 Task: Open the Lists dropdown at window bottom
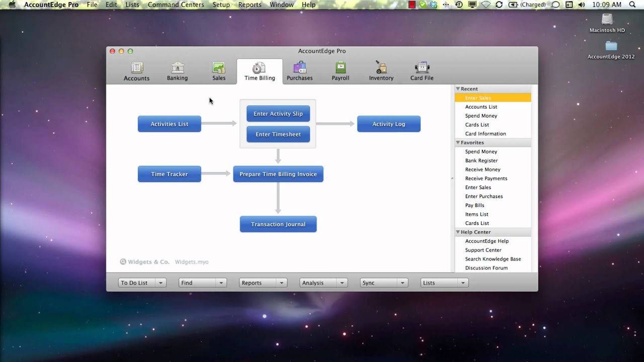tap(444, 283)
